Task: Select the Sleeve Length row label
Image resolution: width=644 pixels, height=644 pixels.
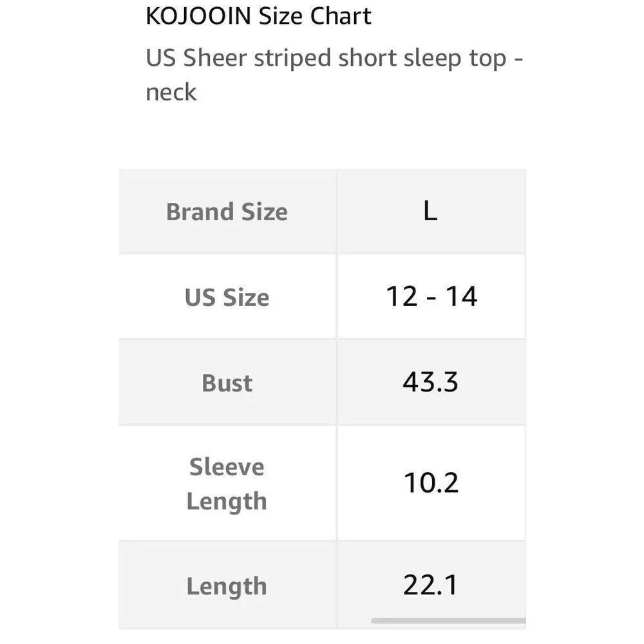Action: [227, 484]
